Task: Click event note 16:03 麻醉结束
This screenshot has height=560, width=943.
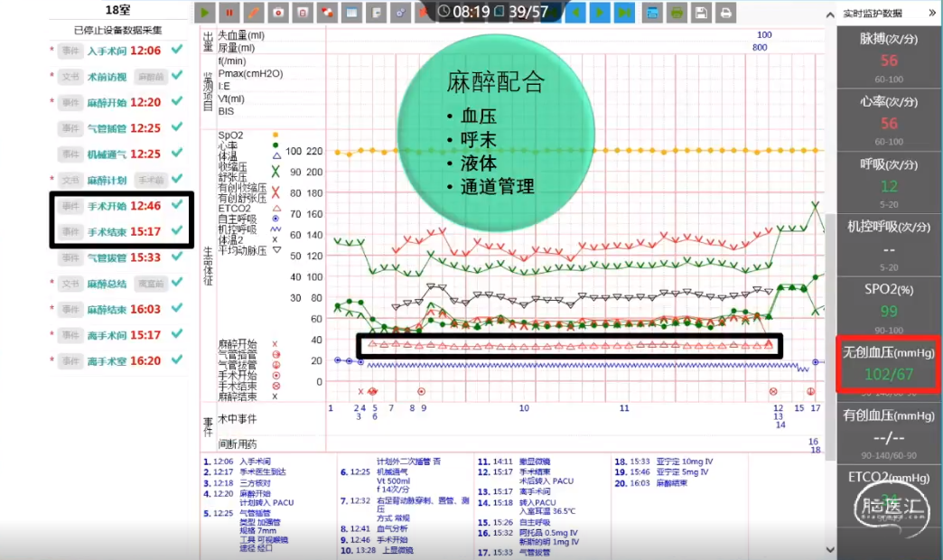Action: pyautogui.click(x=650, y=483)
